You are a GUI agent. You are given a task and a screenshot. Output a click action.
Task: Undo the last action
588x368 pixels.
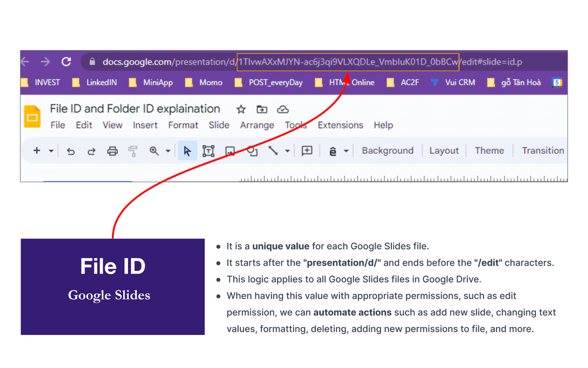coord(71,150)
